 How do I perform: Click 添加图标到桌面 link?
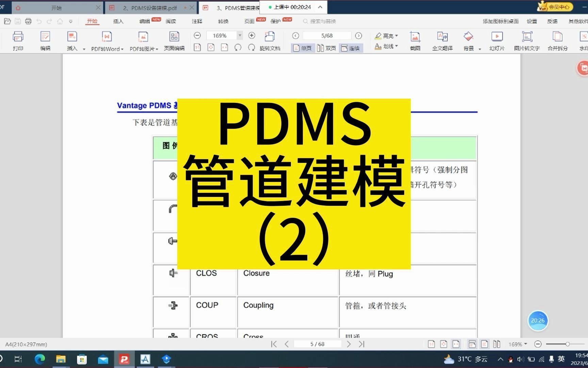(x=501, y=21)
